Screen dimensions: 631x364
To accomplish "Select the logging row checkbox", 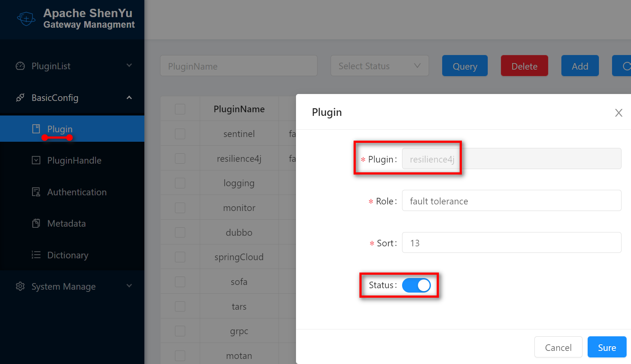I will (180, 183).
